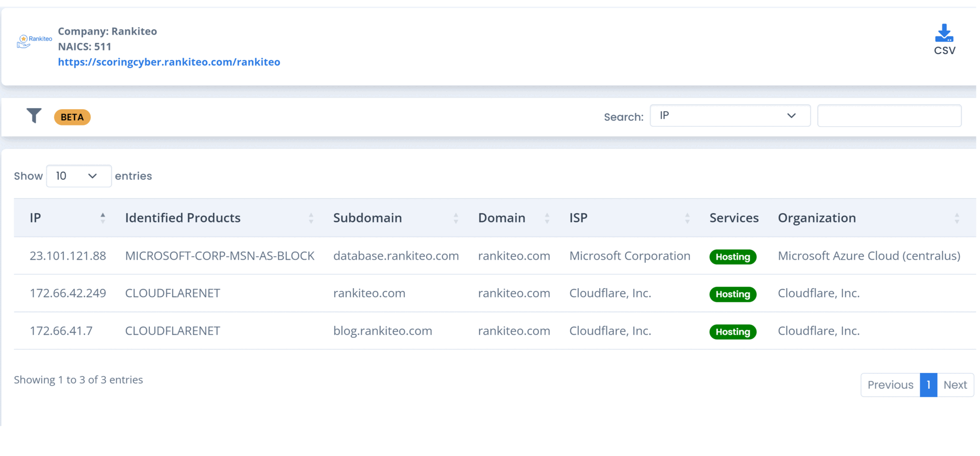Click the orange BETA badge
Image resolution: width=980 pixels, height=456 pixels.
(72, 117)
